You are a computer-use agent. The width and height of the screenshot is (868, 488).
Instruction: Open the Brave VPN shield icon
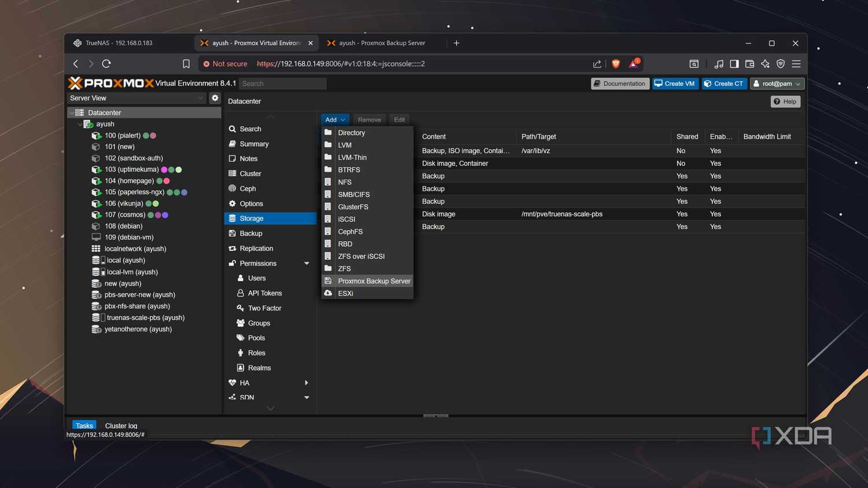coord(781,64)
